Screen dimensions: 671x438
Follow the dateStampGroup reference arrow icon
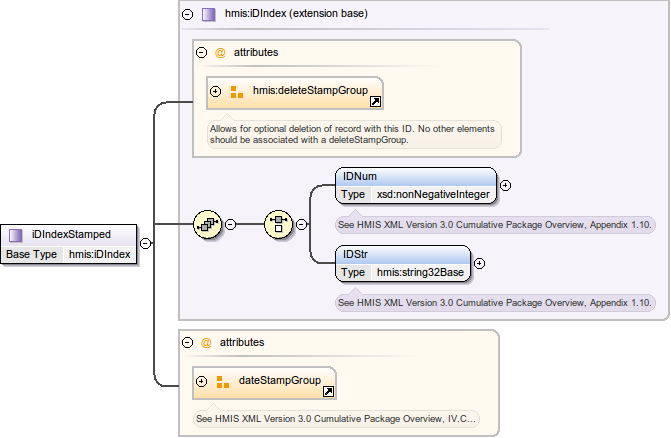click(328, 391)
